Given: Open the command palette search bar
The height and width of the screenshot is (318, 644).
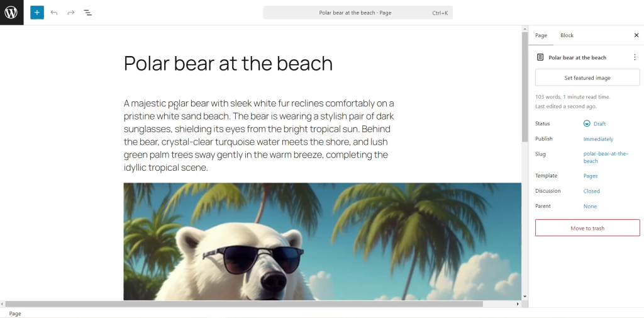Looking at the screenshot, I should (x=358, y=13).
